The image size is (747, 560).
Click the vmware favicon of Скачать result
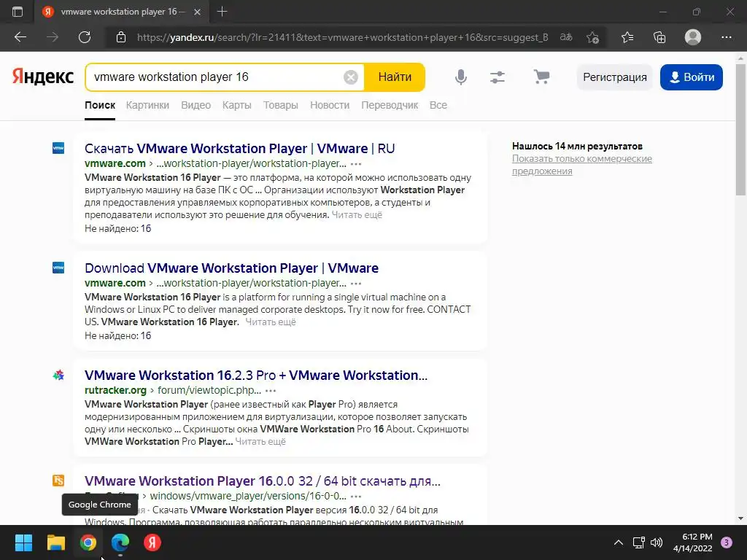click(58, 148)
